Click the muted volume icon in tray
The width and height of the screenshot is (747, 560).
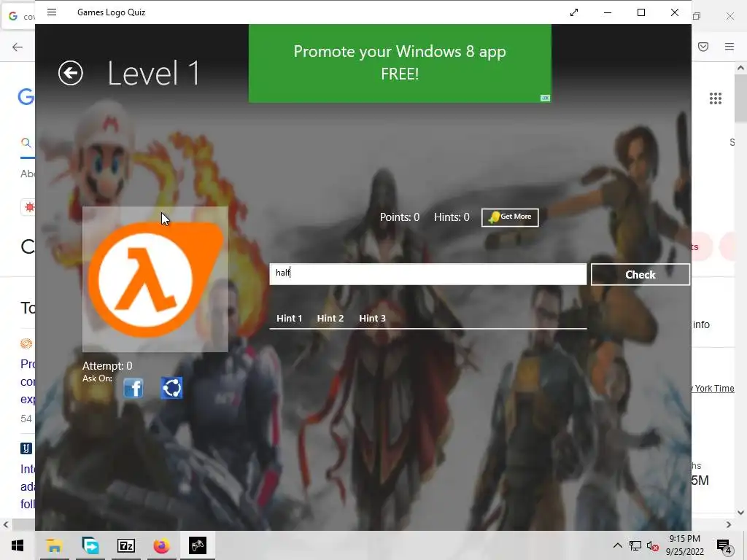click(x=652, y=545)
